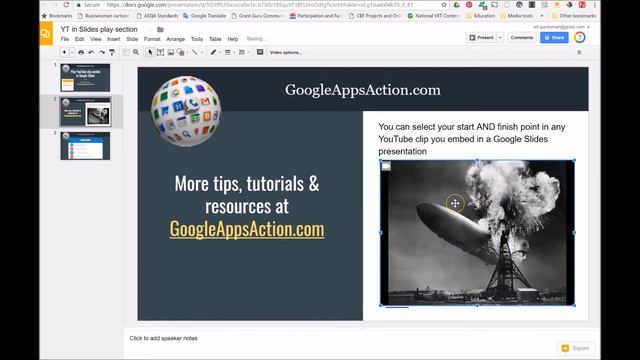Collapse the menus with the chevron icon
The width and height of the screenshot is (640, 360).
pyautogui.click(x=579, y=53)
